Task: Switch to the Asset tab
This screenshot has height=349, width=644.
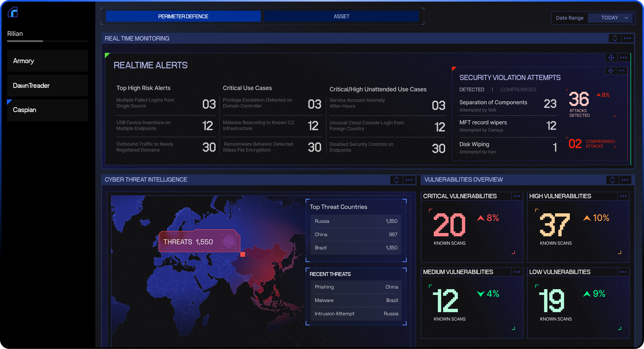Action: pos(341,17)
